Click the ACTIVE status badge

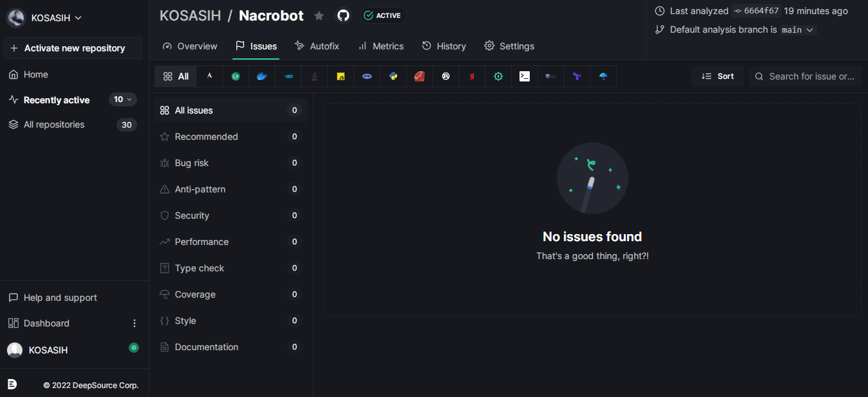point(382,15)
